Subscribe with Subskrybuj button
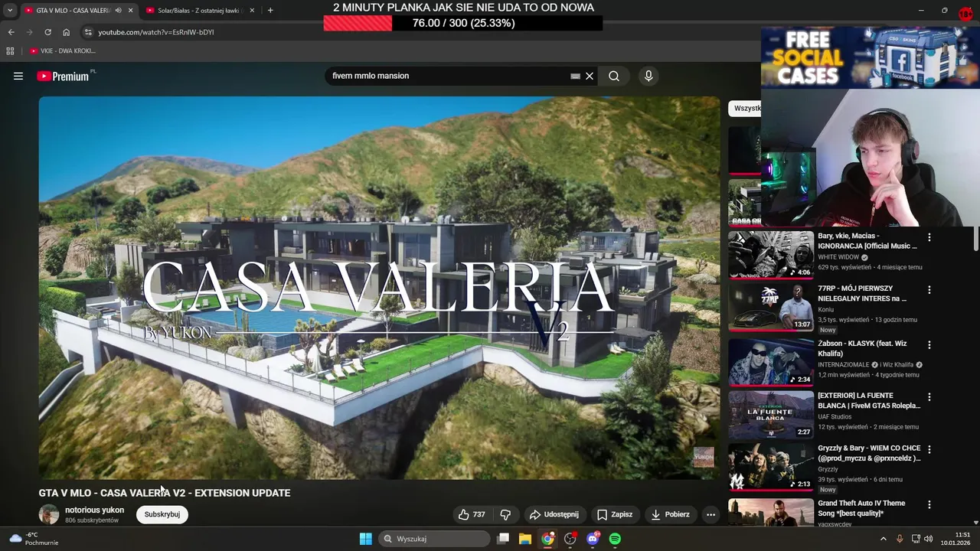This screenshot has width=980, height=551. [x=162, y=514]
